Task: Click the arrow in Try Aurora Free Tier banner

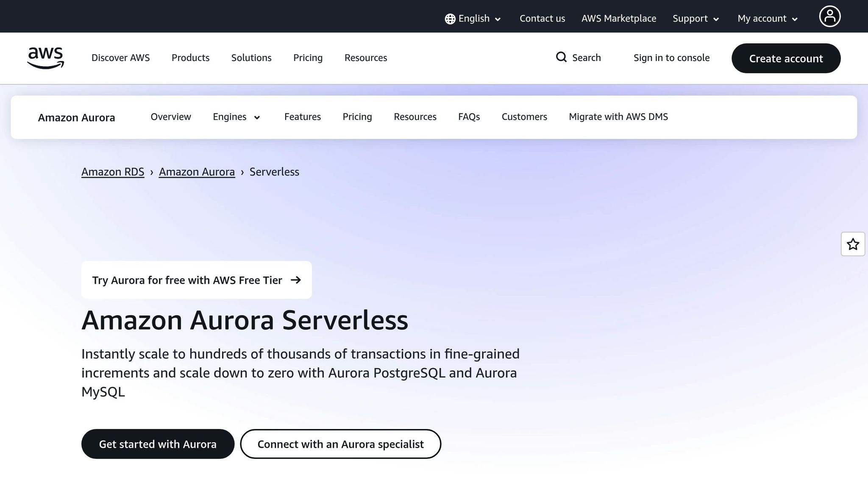Action: pos(296,280)
